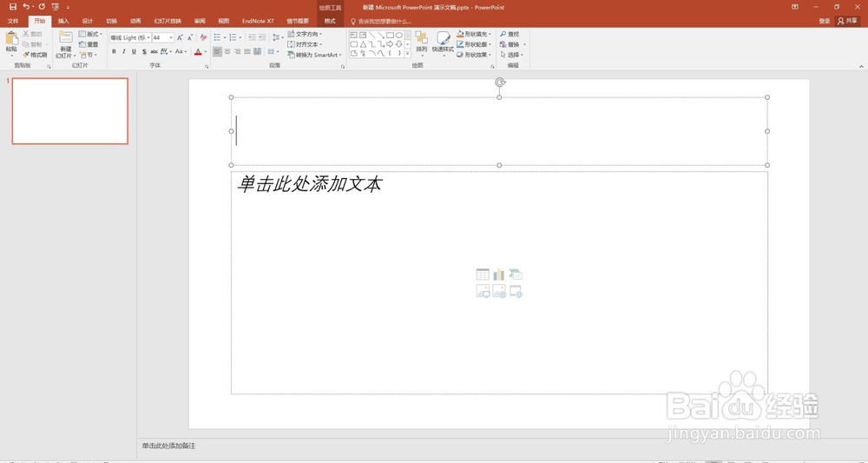Screen dimensions: 868x463
Task: Decrease the list indent level
Action: point(252,37)
